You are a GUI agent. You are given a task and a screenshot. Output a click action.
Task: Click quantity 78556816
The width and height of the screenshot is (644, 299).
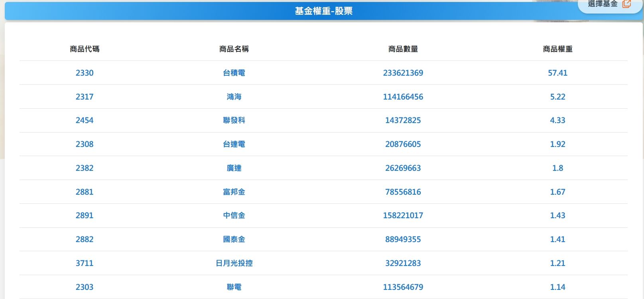point(403,192)
